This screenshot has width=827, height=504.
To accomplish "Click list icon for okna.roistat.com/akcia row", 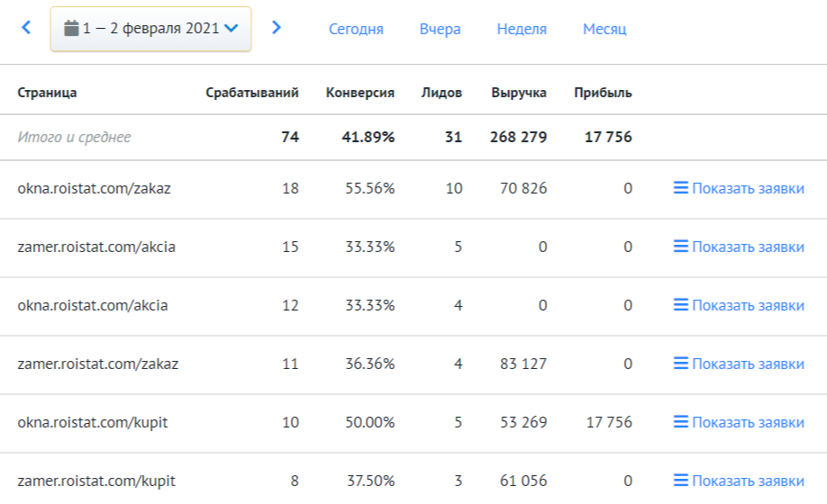I will [x=681, y=305].
